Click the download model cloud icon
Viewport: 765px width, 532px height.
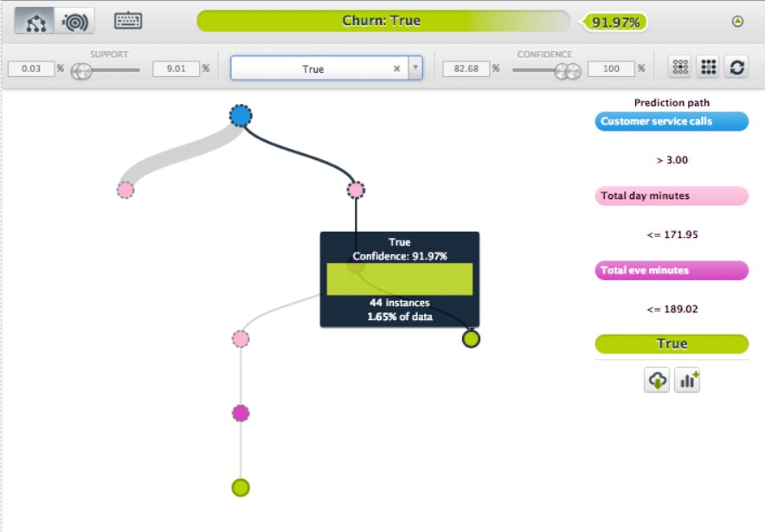657,381
